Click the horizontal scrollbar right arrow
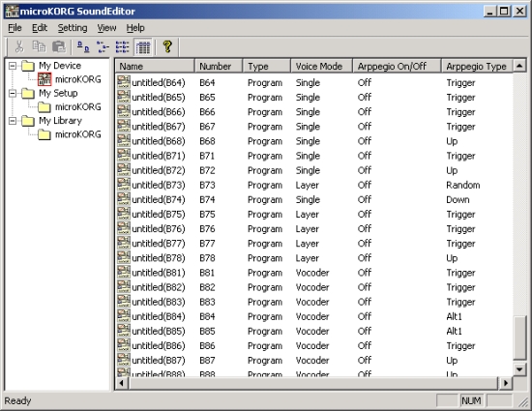 click(x=506, y=383)
